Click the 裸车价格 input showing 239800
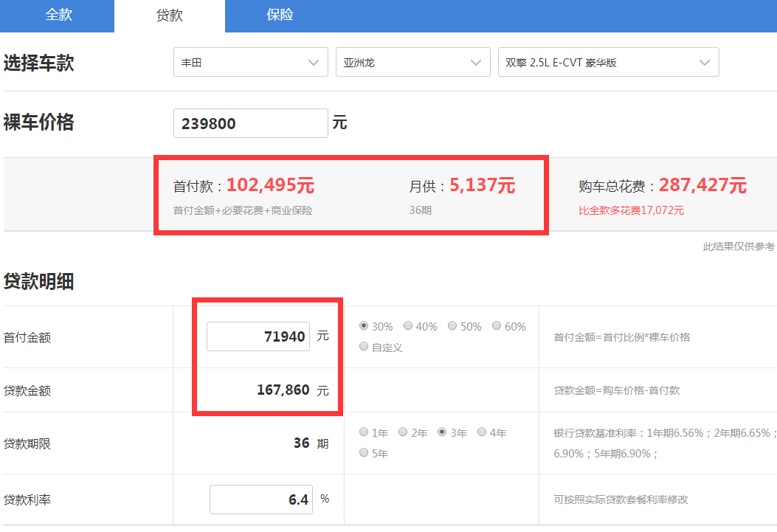This screenshot has height=532, width=777. pyautogui.click(x=251, y=123)
